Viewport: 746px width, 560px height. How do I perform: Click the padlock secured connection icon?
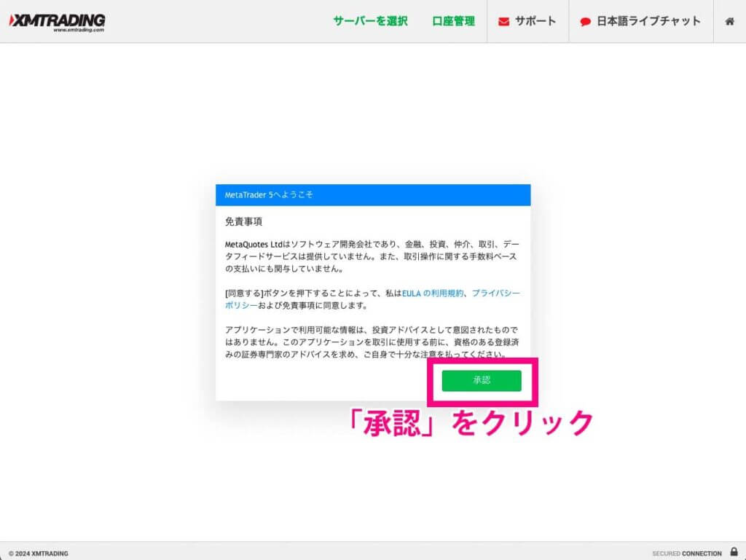pyautogui.click(x=734, y=552)
